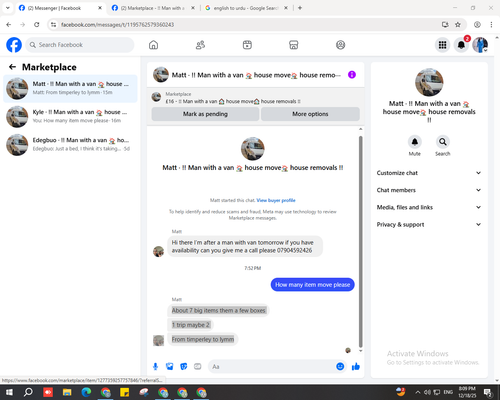Open the Facebook menu grid icon
Screen dimensions: 500x400
point(442,45)
